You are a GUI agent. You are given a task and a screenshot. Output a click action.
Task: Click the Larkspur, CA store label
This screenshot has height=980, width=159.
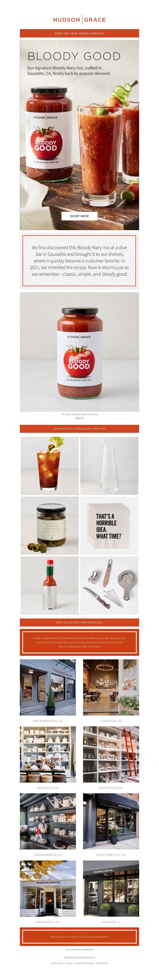[x=111, y=721]
